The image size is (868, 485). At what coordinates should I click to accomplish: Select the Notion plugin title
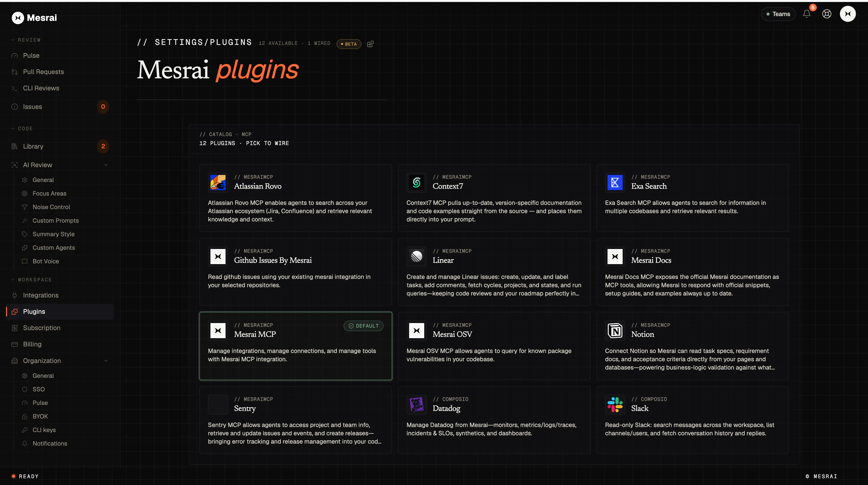pos(642,334)
